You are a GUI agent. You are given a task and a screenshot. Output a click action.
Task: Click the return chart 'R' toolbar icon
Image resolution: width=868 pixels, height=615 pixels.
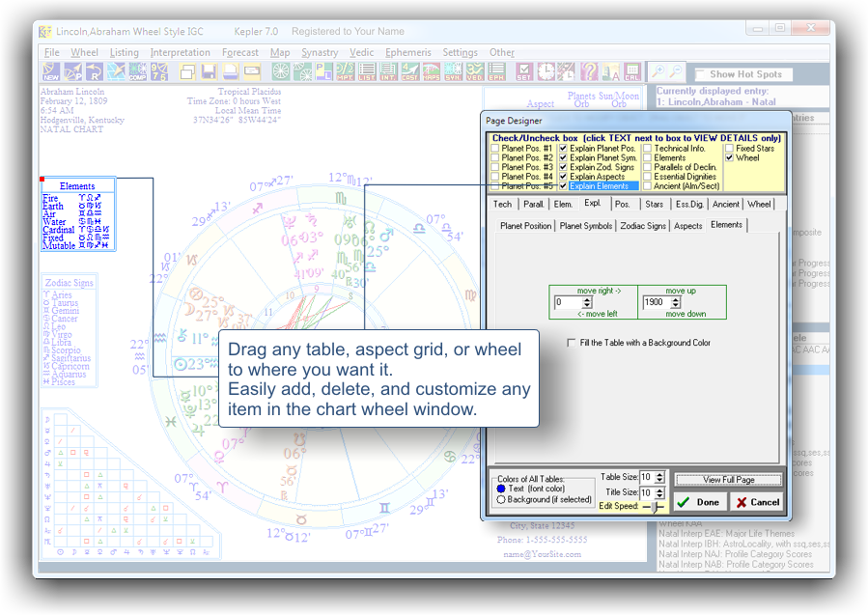(94, 72)
